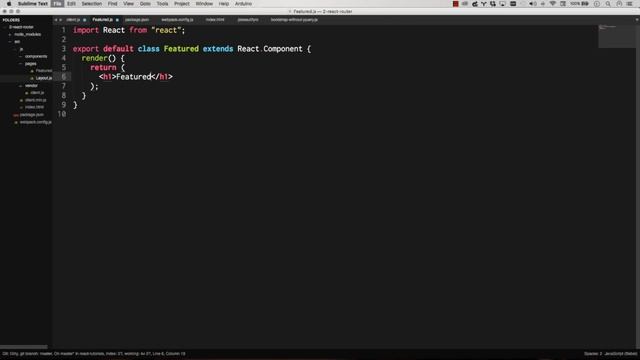
Task: Click the minimap in the editor
Action: pyautogui.click(x=616, y=37)
